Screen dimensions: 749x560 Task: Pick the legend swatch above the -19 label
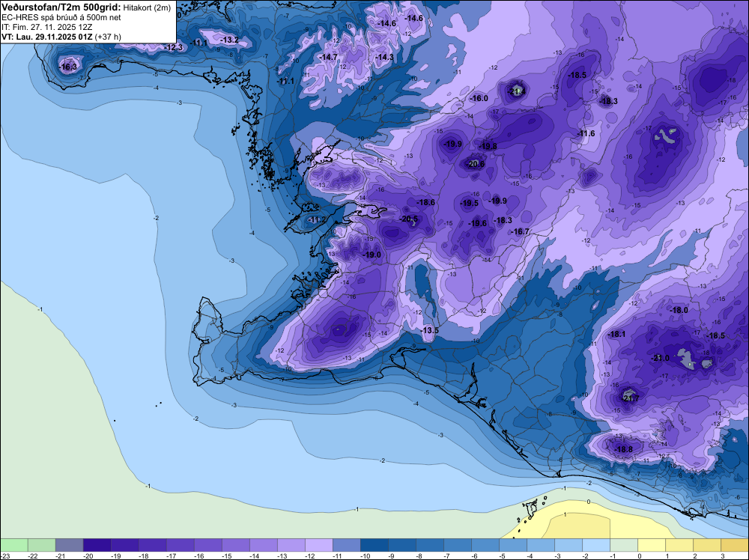[x=124, y=545]
